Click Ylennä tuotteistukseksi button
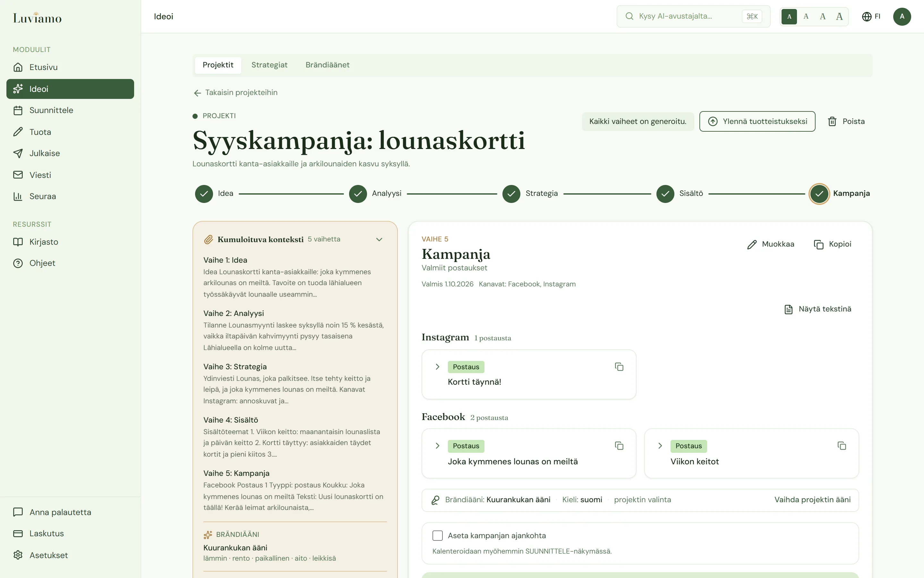Screen dimensions: 924x578 click(757, 122)
